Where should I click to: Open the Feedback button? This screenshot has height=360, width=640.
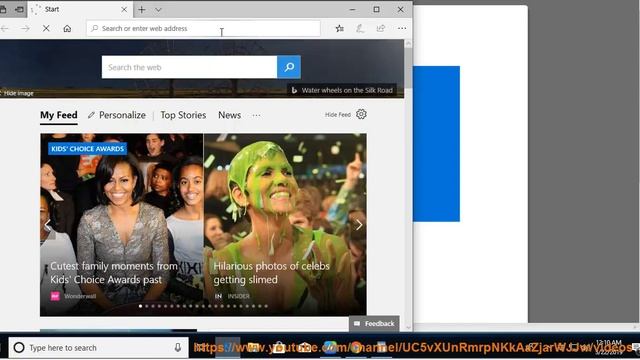coord(374,324)
